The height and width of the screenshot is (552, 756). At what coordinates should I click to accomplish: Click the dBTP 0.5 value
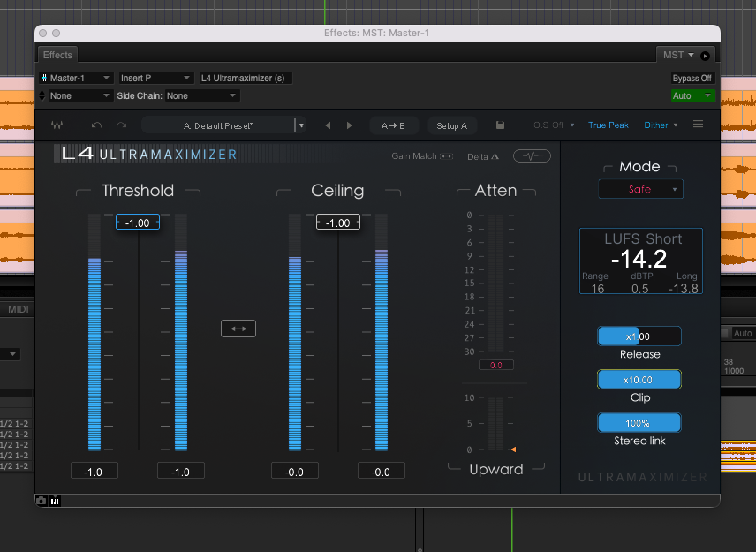point(640,288)
